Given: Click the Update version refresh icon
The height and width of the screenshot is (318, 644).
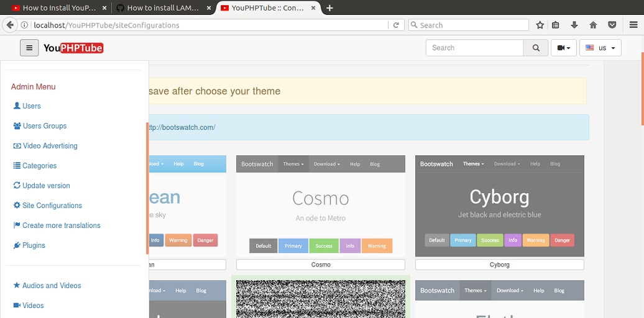Looking at the screenshot, I should point(17,185).
